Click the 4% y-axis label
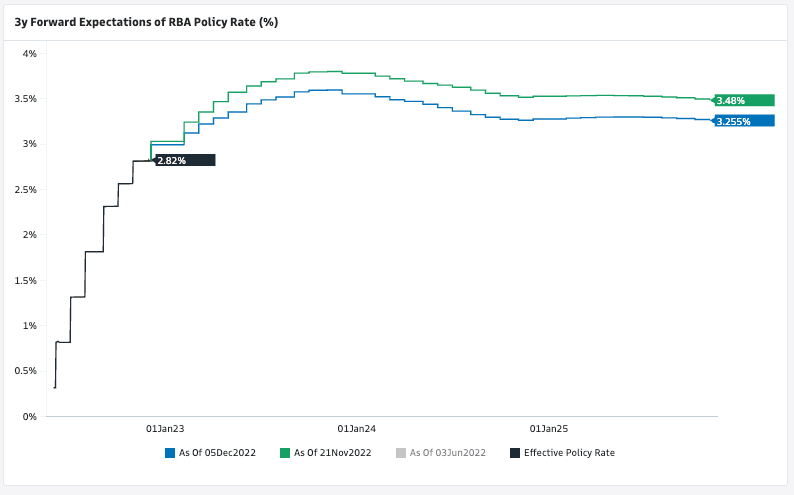 [30, 53]
